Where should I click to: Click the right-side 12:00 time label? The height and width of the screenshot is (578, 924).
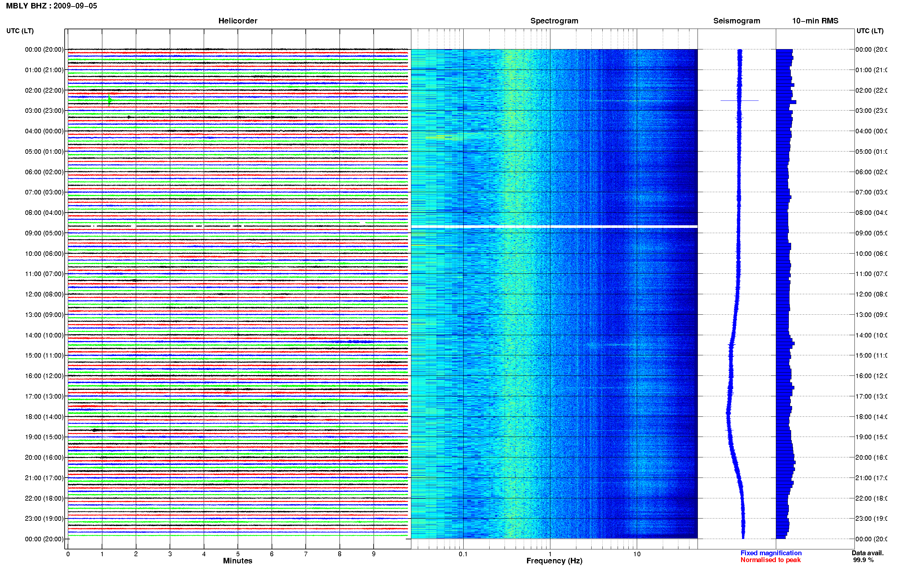pyautogui.click(x=871, y=294)
